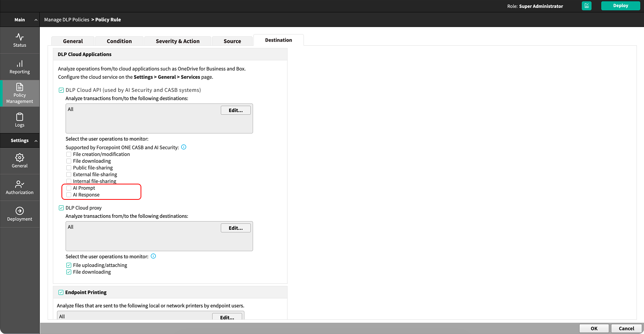Viewport: 644px width, 334px height.
Task: Click info icon next to DLP Cloud proxy operations
Action: (x=153, y=256)
